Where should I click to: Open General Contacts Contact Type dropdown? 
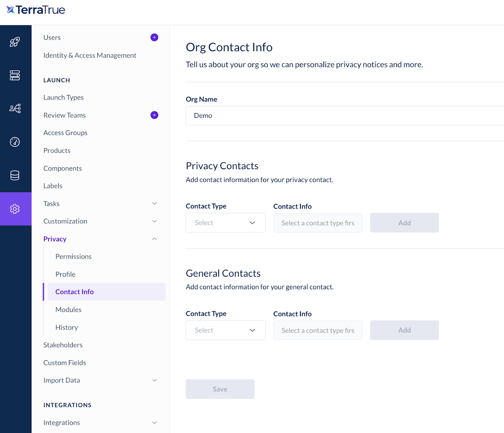pyautogui.click(x=226, y=330)
